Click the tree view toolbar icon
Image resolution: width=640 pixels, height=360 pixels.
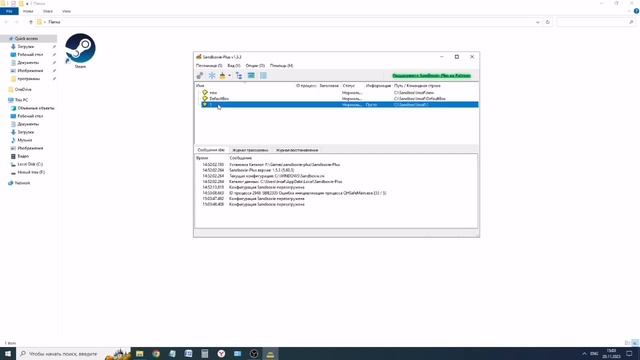239,76
